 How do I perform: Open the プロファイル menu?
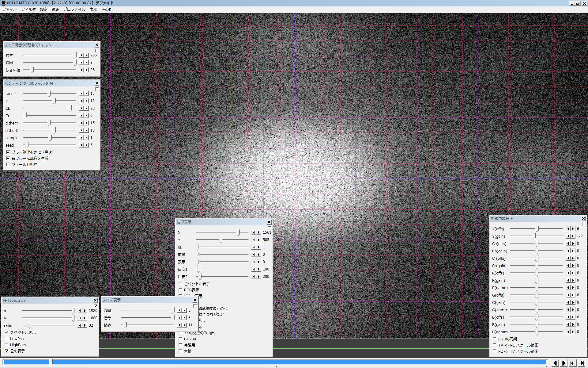74,10
